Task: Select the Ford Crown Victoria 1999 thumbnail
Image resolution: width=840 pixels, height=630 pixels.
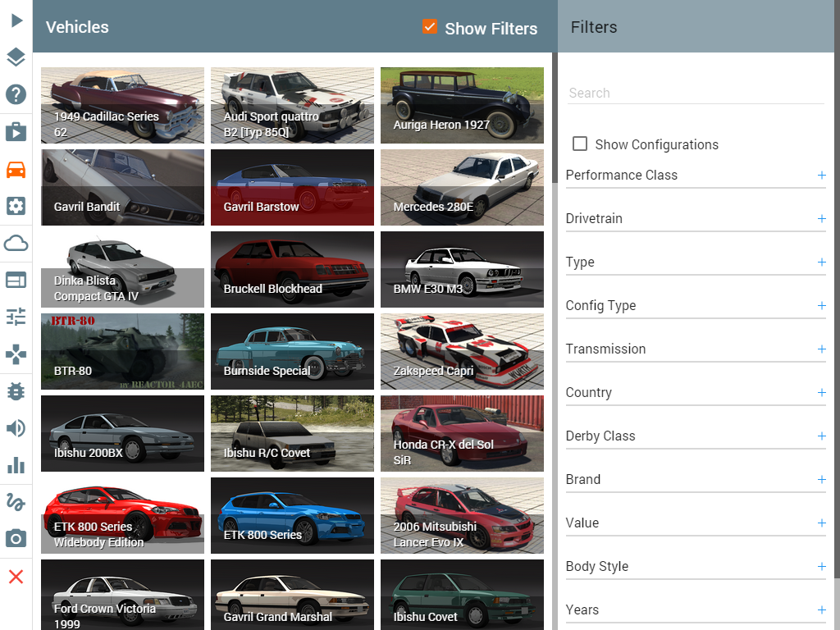Action: coord(123,595)
